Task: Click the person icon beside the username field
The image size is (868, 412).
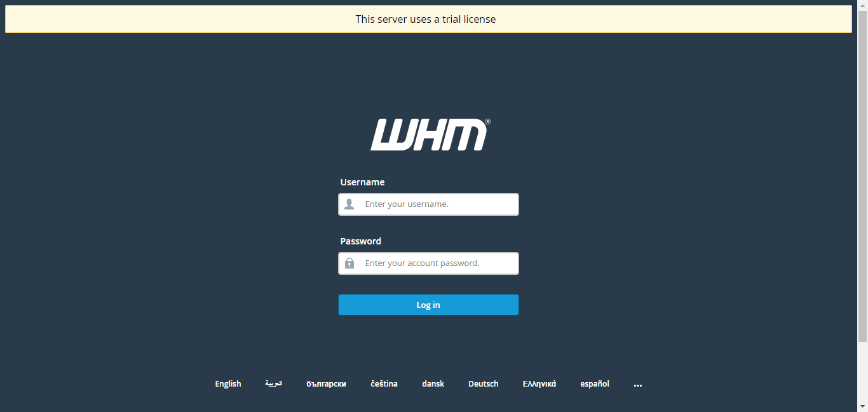Action: [349, 204]
